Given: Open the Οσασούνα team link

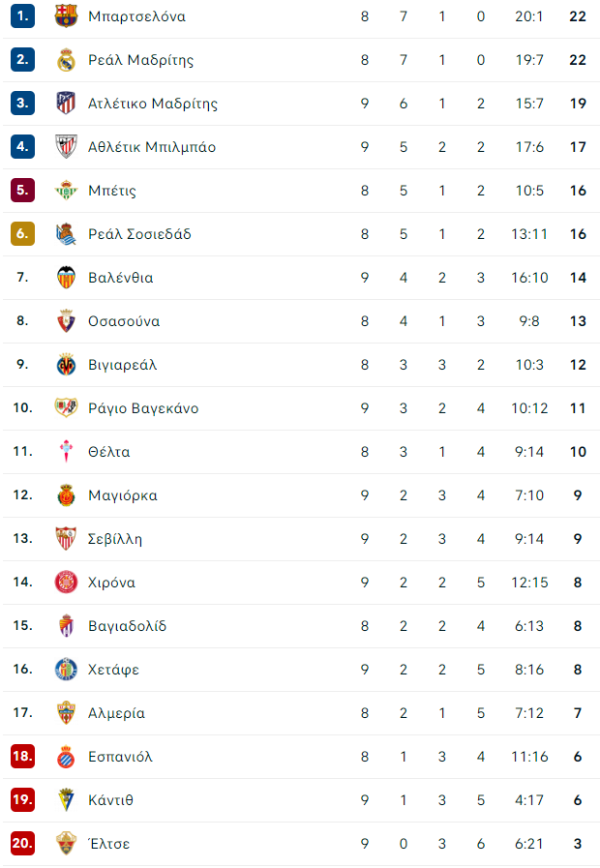Looking at the screenshot, I should pyautogui.click(x=124, y=321).
